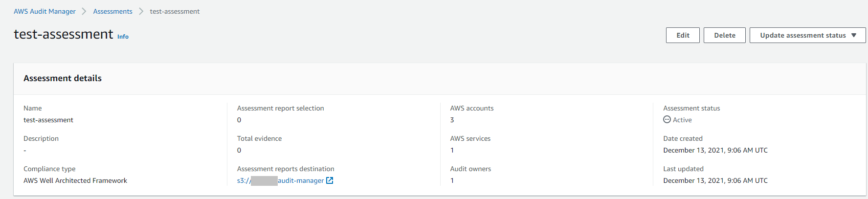The width and height of the screenshot is (868, 199).
Task: Click the AWS services label
Action: pos(470,138)
